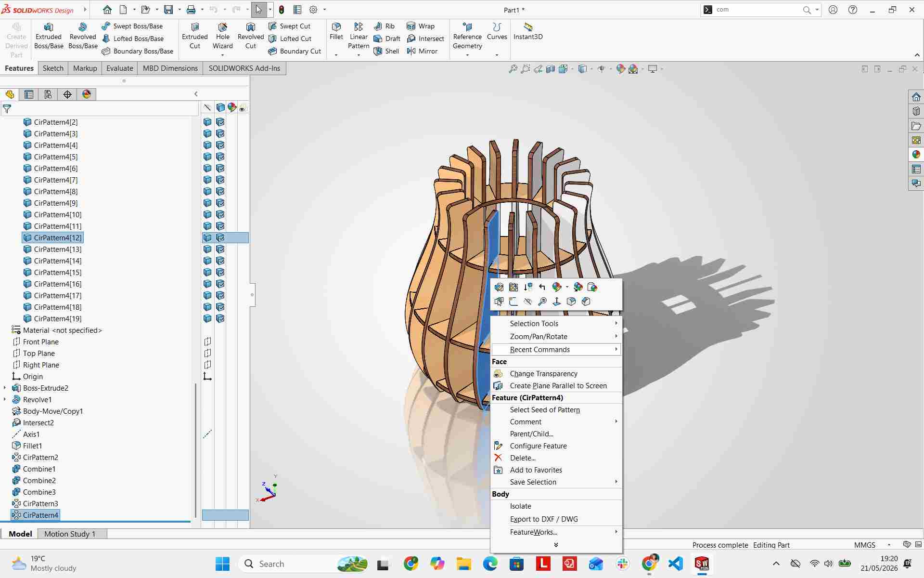
Task: Select the Extruded Boss/Base tool
Action: pyautogui.click(x=49, y=36)
